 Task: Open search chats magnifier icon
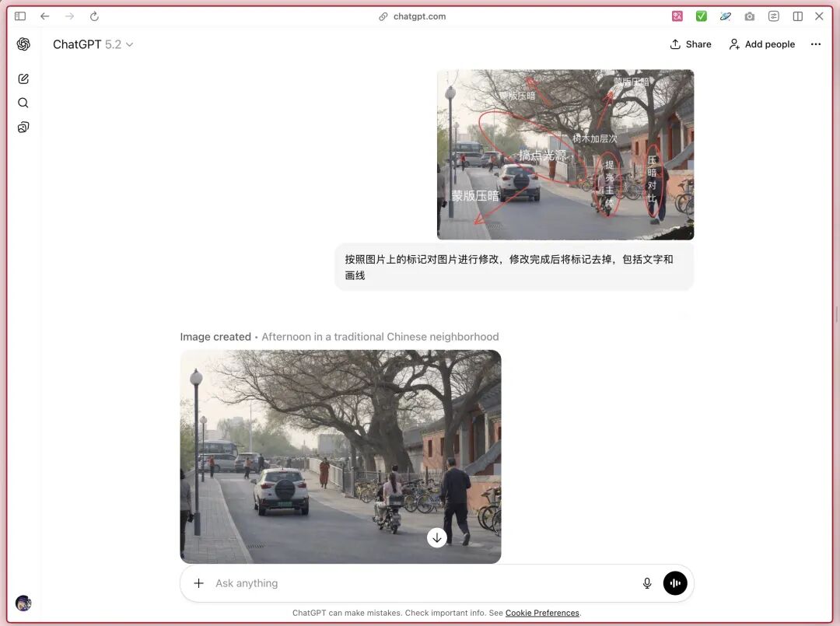pyautogui.click(x=23, y=103)
